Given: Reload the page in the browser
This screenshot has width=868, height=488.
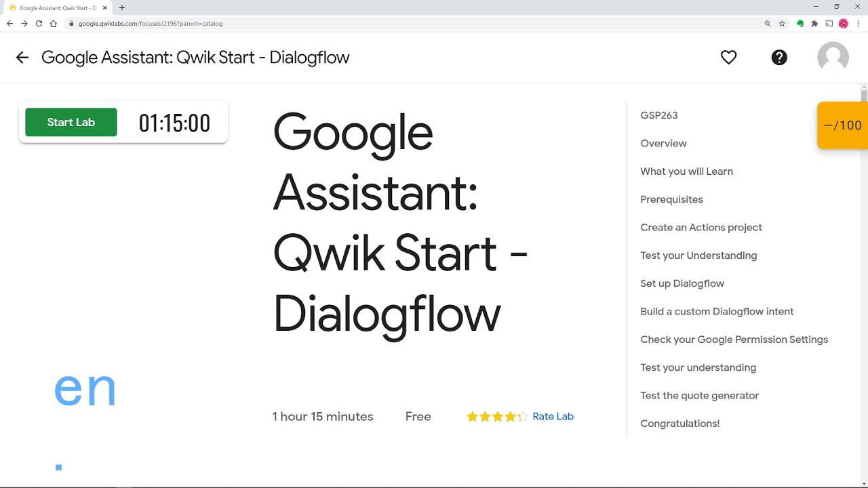Looking at the screenshot, I should (39, 23).
